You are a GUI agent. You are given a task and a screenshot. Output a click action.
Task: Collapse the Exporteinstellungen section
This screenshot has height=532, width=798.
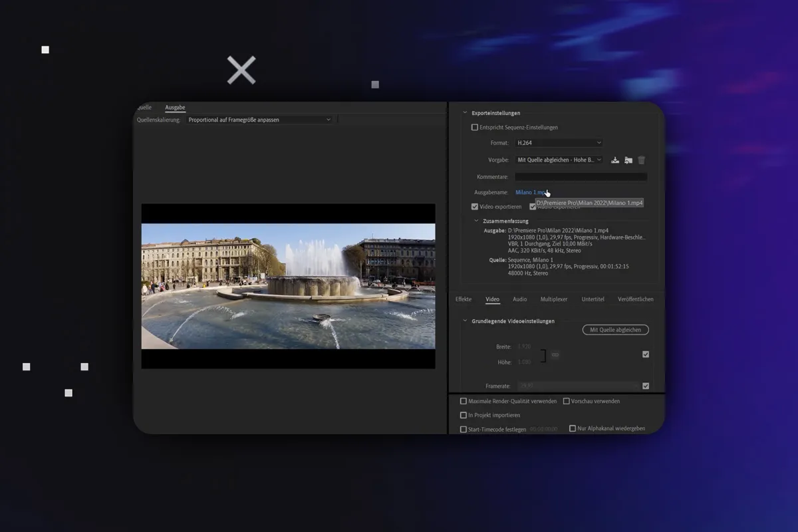click(465, 113)
